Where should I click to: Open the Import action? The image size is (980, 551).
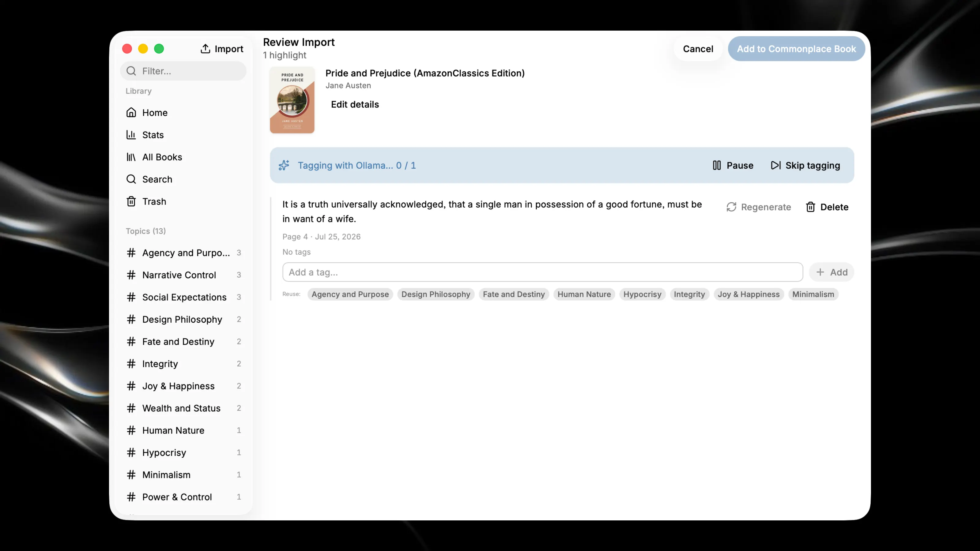pyautogui.click(x=222, y=49)
